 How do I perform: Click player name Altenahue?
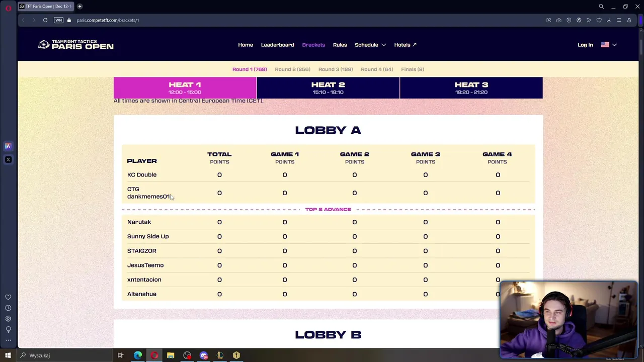tap(142, 294)
